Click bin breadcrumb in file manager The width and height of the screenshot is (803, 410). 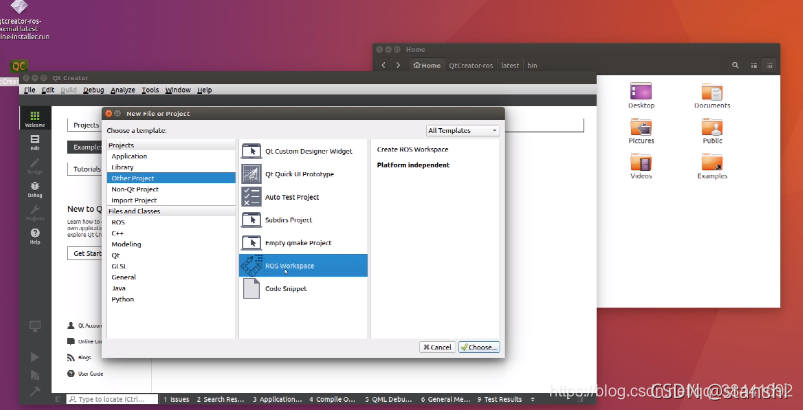point(532,66)
